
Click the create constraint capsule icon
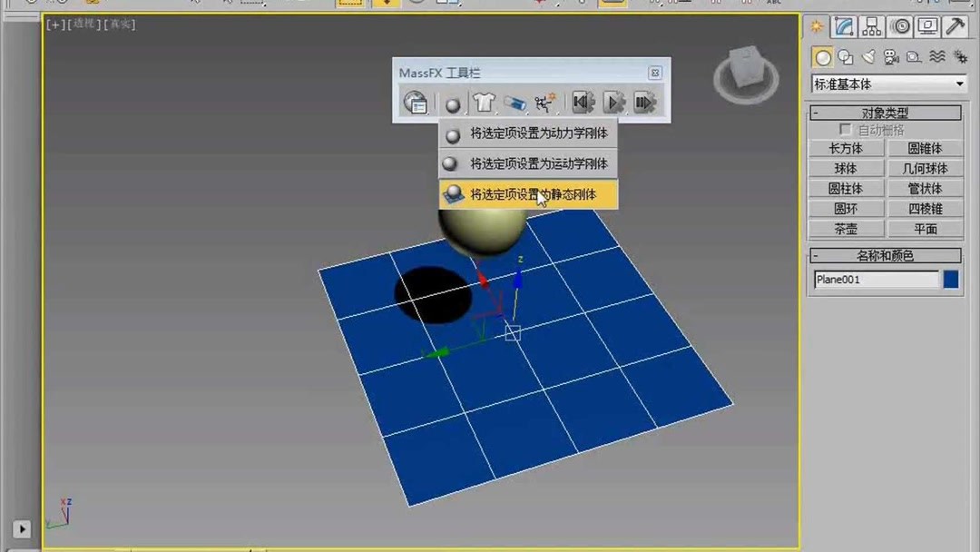pyautogui.click(x=514, y=102)
